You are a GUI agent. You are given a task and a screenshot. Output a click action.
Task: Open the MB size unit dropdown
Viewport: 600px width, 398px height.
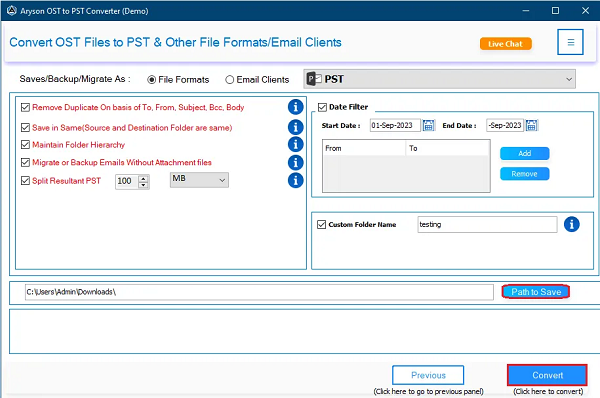199,180
